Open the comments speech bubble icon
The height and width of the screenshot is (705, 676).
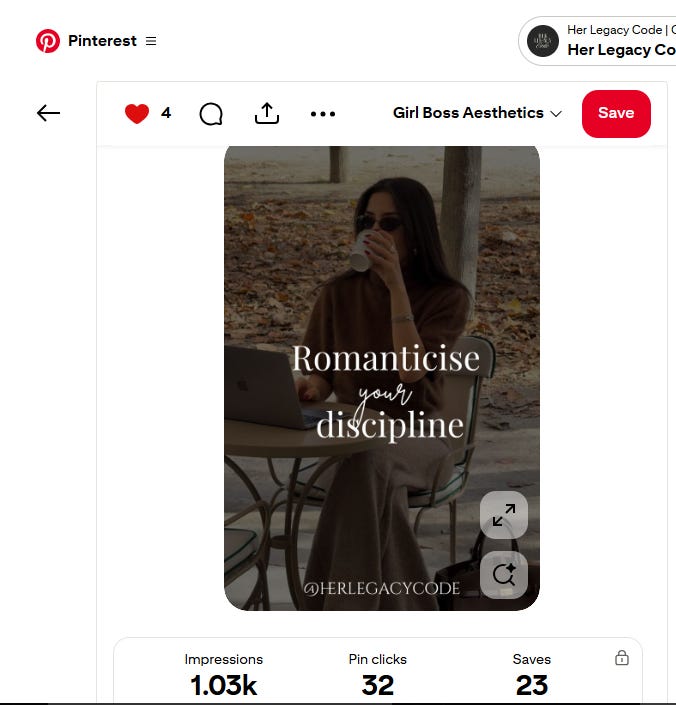[x=211, y=114]
